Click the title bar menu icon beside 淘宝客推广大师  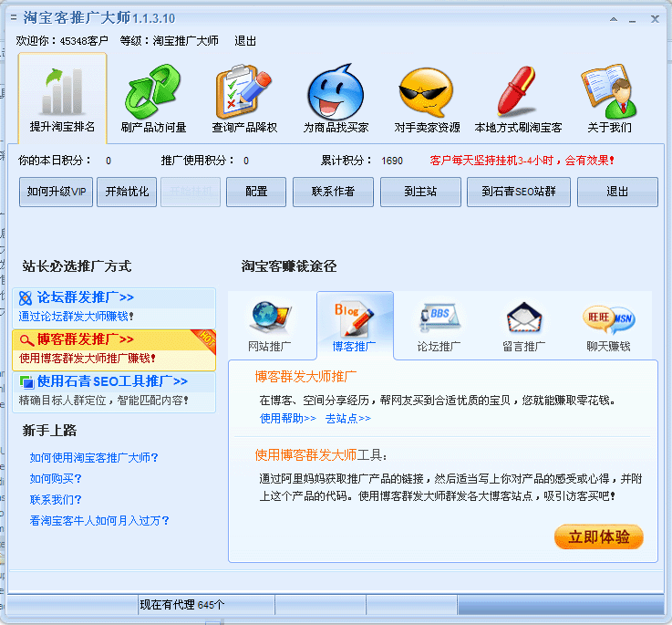click(x=14, y=17)
